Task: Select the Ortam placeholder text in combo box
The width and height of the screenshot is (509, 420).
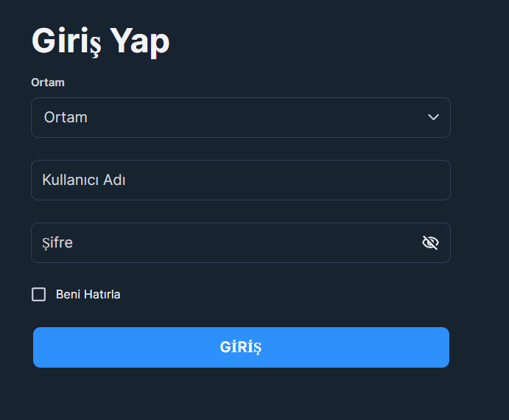Action: tap(66, 117)
